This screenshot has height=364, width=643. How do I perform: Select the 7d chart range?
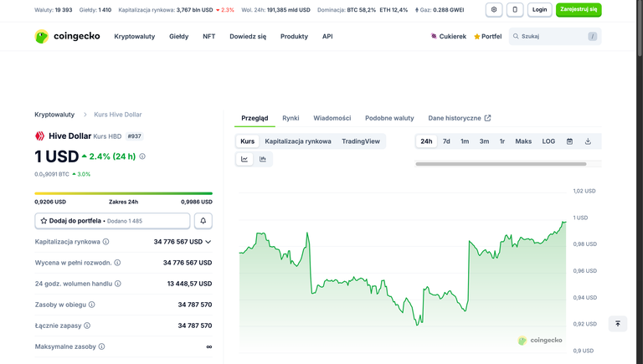(446, 141)
